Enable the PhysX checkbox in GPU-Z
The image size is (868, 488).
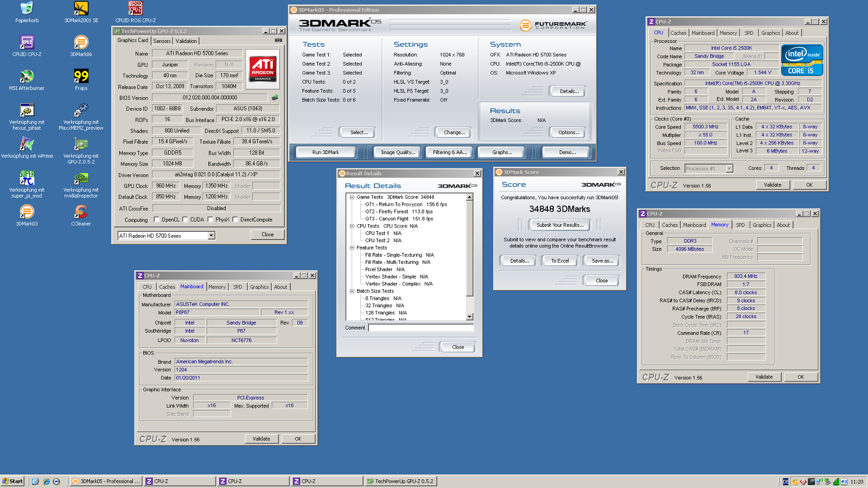click(210, 220)
